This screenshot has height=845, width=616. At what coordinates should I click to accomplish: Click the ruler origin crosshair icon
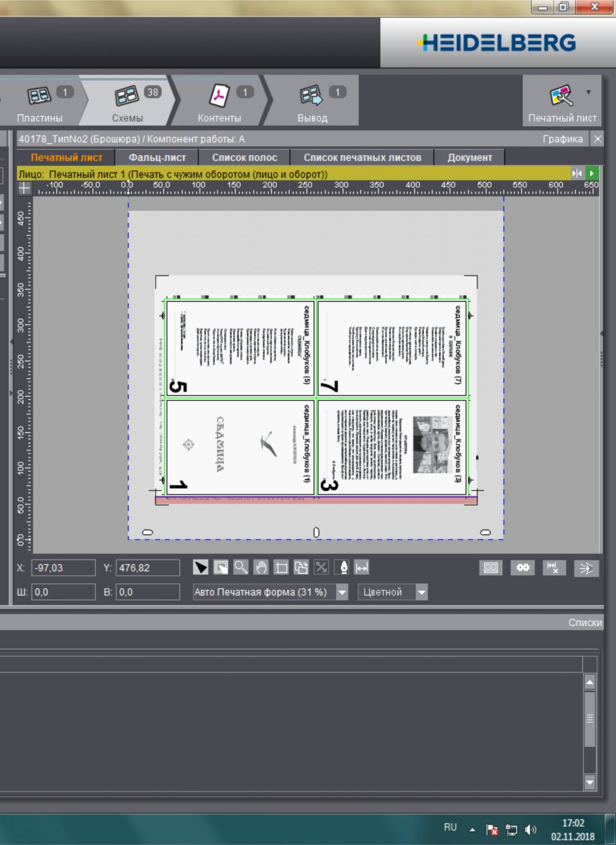[25, 188]
